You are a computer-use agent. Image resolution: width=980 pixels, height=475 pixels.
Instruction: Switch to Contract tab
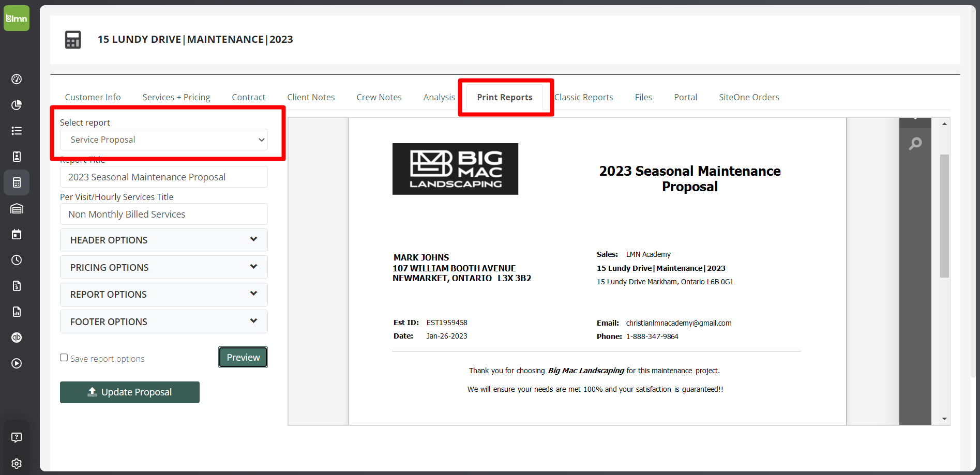(249, 97)
